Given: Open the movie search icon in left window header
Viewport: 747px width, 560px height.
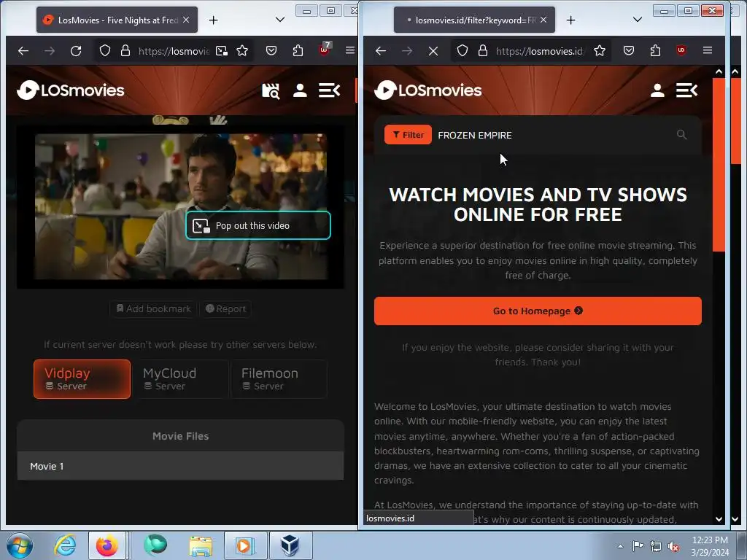Looking at the screenshot, I should 271,90.
